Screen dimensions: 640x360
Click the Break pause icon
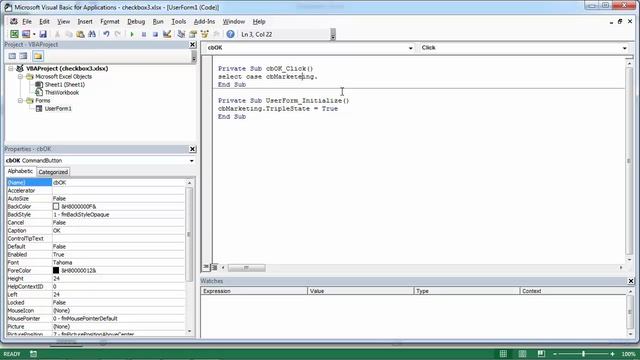point(144,34)
